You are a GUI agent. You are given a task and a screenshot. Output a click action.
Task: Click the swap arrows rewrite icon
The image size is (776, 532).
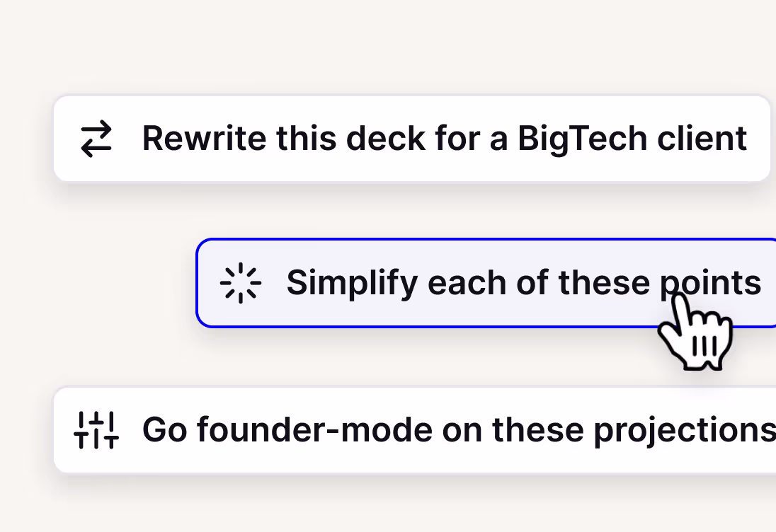click(96, 139)
